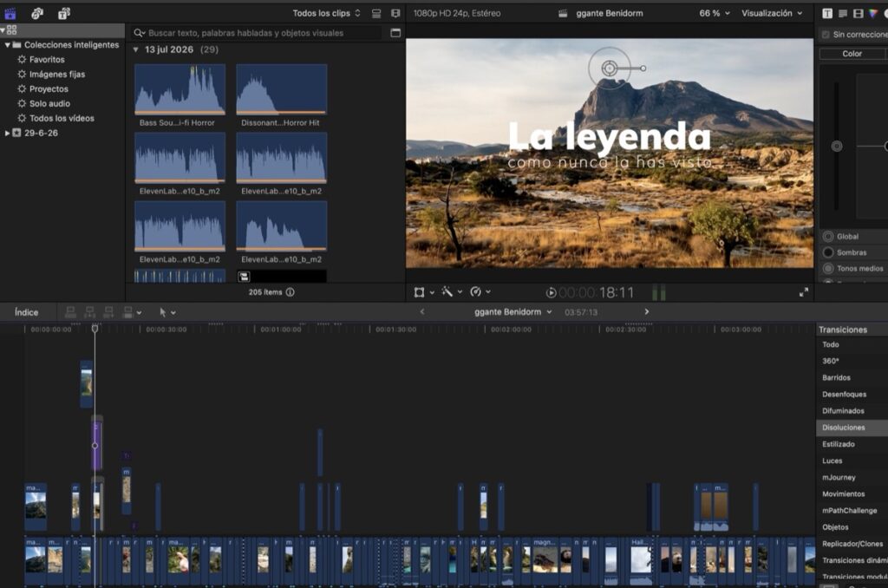
Task: Open the Titles and Generators sidebar
Action: point(64,13)
